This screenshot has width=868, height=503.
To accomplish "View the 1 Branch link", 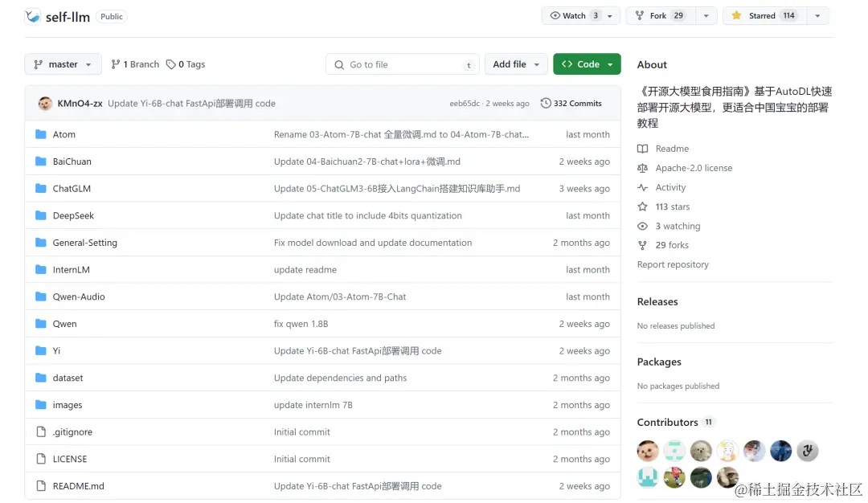I will 135,64.
